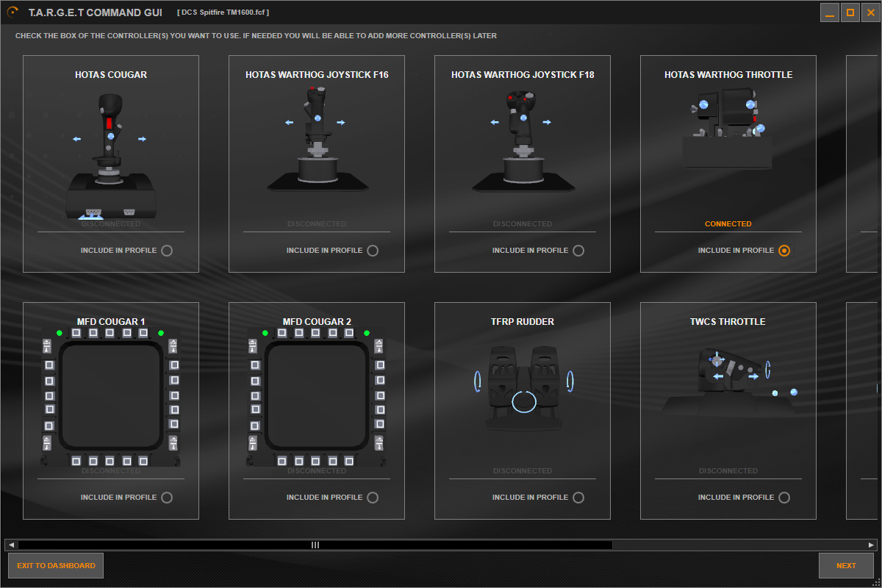Click the HOTAS Warthog Joystick F16 image
Image resolution: width=882 pixels, height=588 pixels.
tap(316, 140)
